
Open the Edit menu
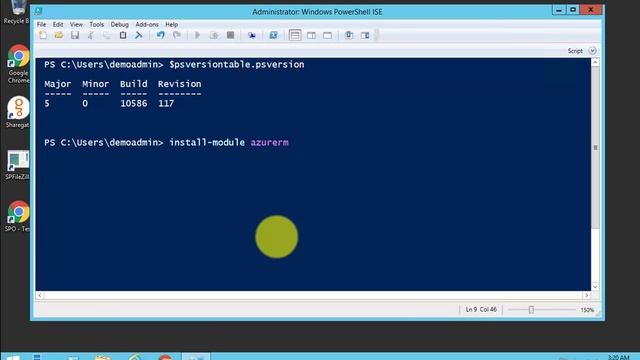[x=58, y=24]
